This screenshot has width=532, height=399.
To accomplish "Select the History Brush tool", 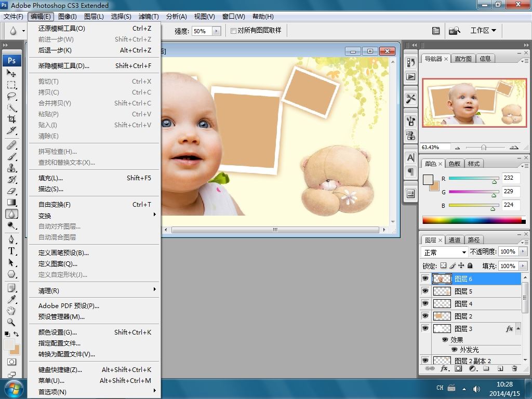I will (11, 179).
